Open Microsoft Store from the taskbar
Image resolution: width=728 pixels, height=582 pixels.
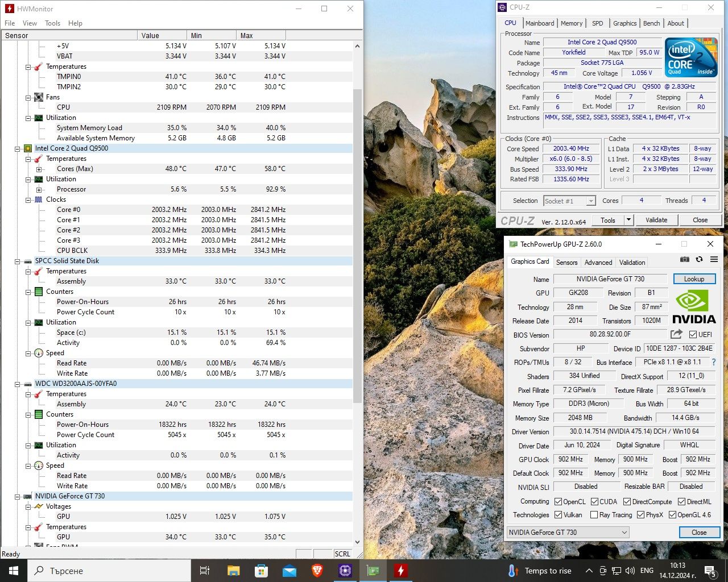click(261, 571)
